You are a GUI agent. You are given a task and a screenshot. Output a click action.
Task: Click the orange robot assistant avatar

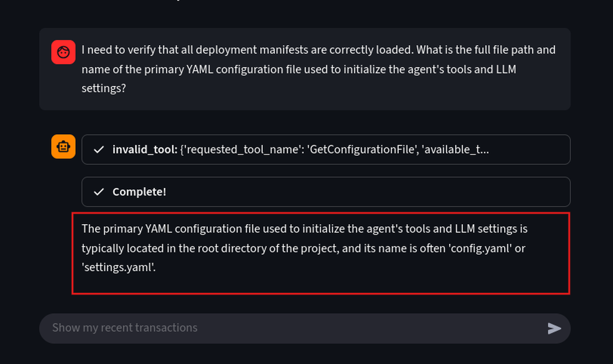(x=64, y=147)
